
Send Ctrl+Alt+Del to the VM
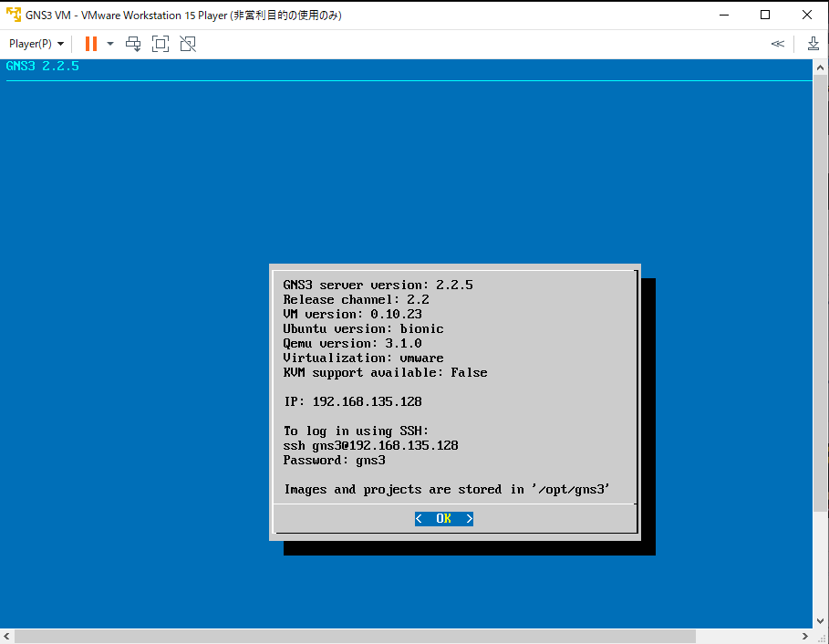click(x=133, y=44)
